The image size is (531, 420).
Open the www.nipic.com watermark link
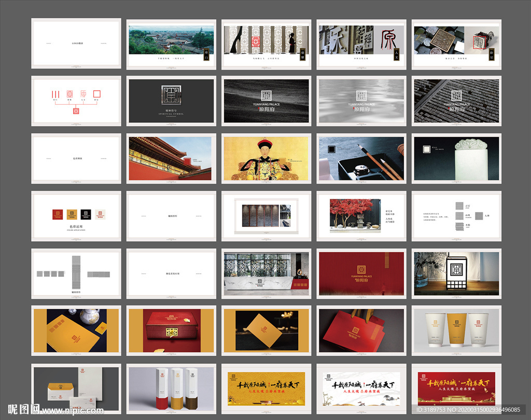click(73, 411)
